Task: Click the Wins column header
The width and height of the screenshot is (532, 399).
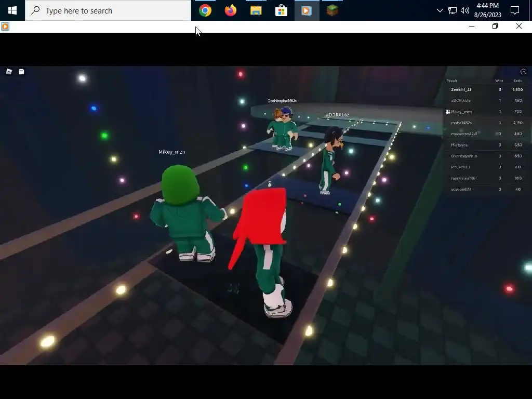Action: [499, 81]
